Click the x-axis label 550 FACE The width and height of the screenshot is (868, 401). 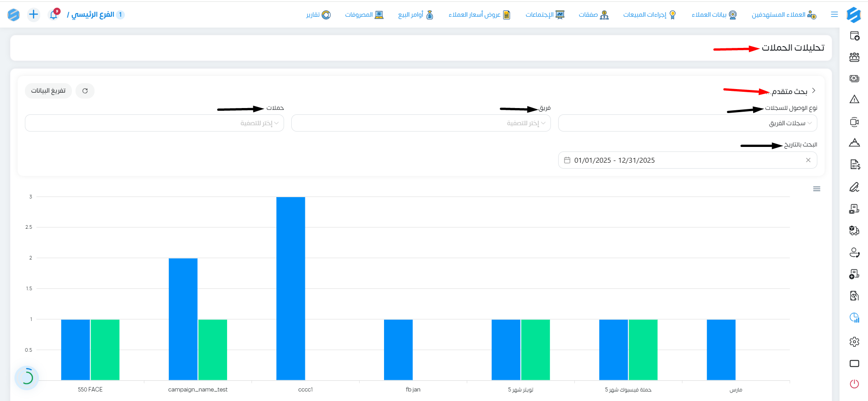pyautogui.click(x=90, y=389)
